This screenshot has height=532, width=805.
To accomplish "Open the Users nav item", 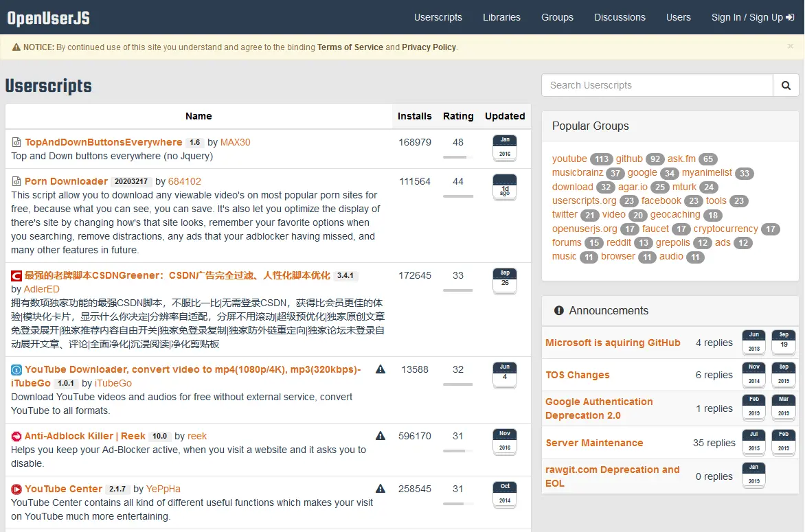I will pos(678,17).
